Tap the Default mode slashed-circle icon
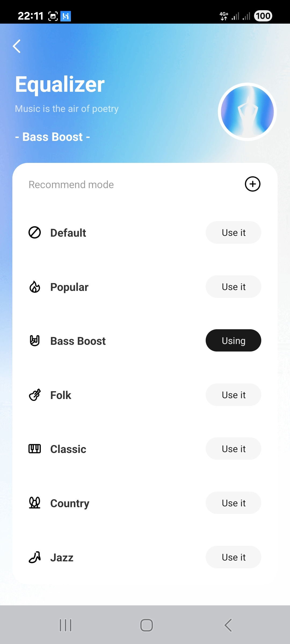Viewport: 290px width, 644px height. click(35, 232)
